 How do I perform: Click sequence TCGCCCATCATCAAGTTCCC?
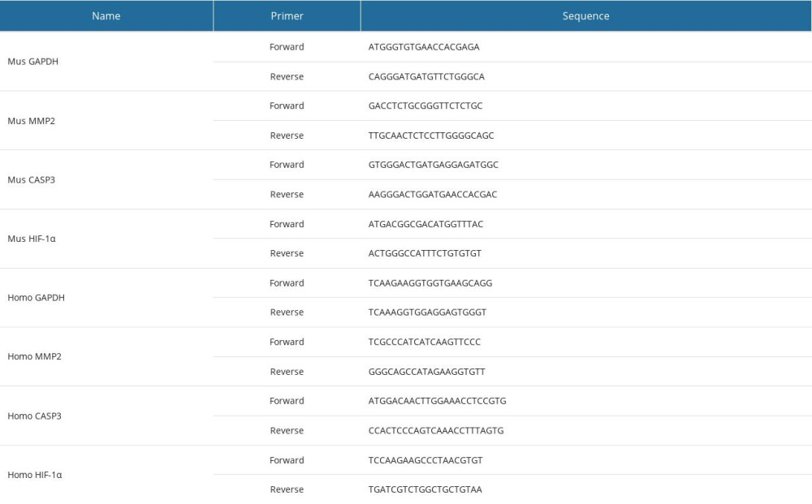click(424, 342)
